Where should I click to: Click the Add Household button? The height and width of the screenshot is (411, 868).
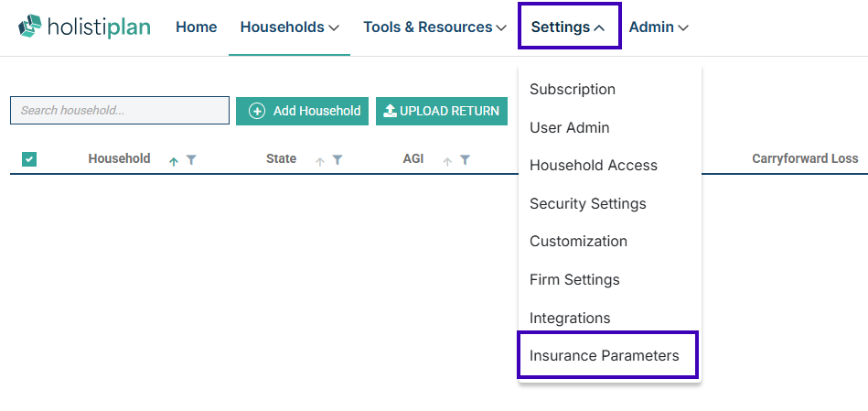click(303, 111)
